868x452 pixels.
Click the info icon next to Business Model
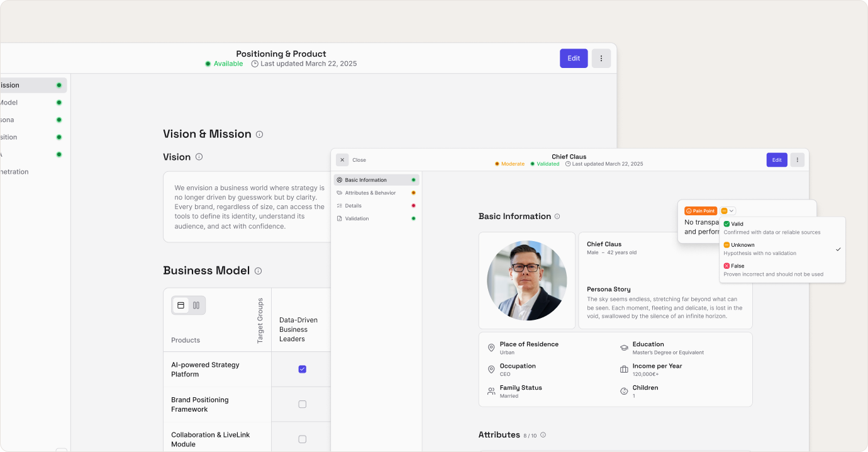[x=258, y=271]
